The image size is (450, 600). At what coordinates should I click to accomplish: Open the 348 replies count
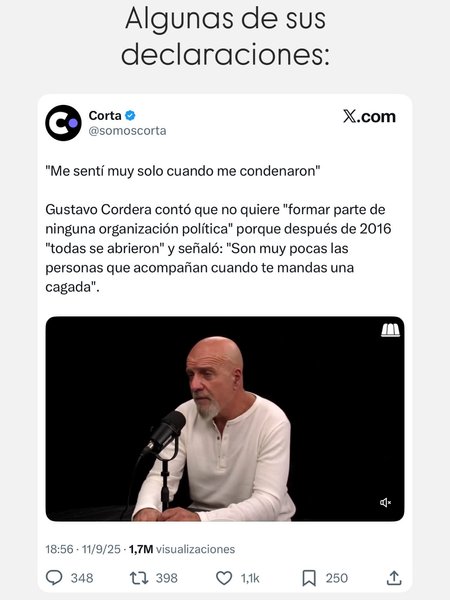click(x=82, y=578)
